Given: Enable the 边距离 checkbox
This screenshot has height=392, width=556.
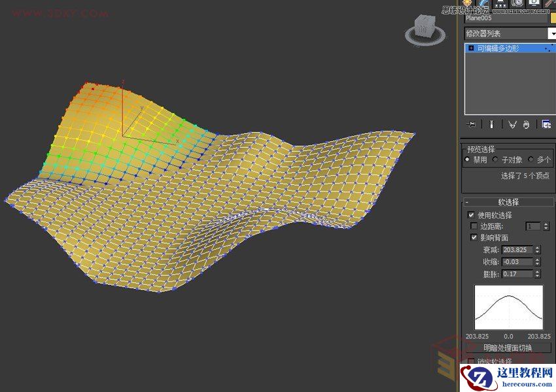Looking at the screenshot, I should [x=474, y=226].
